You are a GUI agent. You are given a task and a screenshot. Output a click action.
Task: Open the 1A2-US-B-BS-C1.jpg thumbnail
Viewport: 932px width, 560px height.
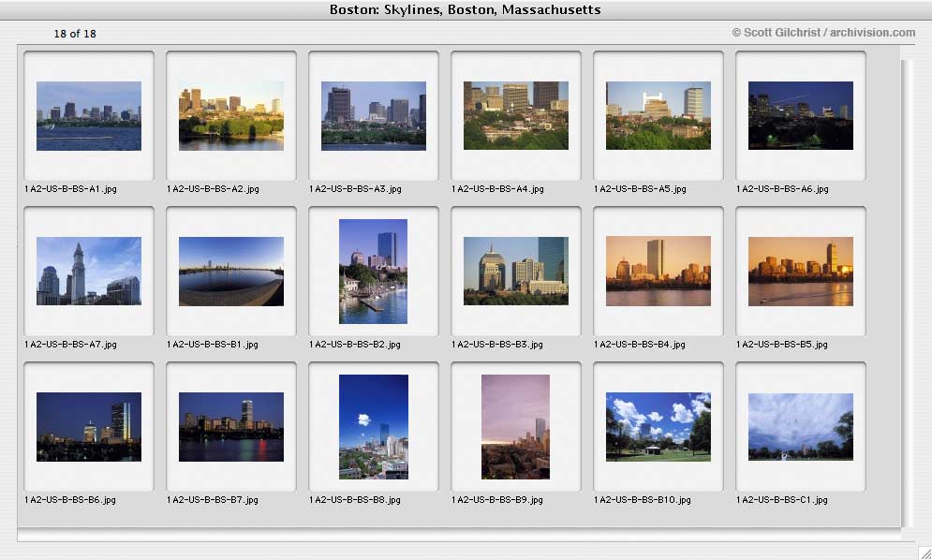[x=801, y=427]
